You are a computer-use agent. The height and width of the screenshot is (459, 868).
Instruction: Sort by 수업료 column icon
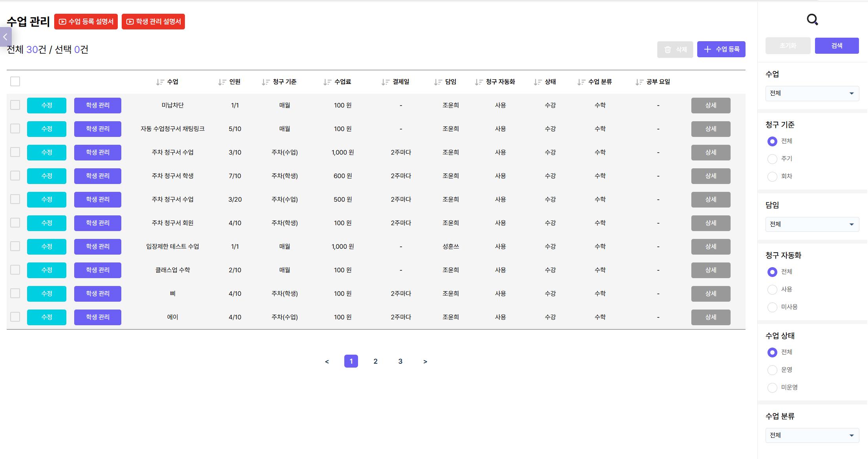point(327,82)
